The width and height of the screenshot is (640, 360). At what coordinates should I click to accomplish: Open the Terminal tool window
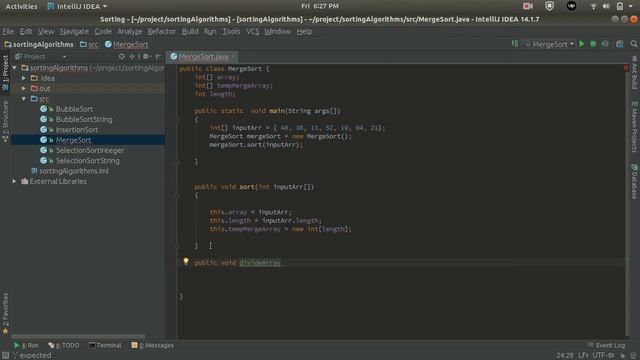(x=105, y=345)
